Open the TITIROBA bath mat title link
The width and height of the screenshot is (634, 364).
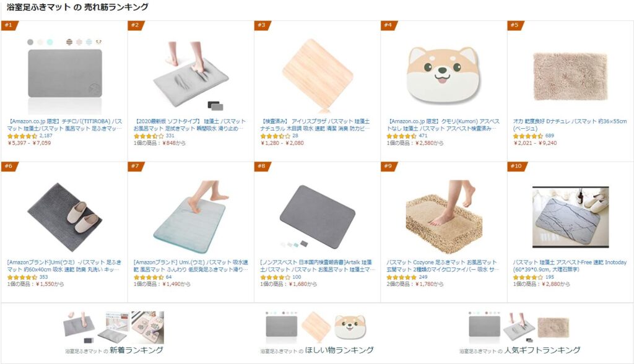pyautogui.click(x=64, y=124)
